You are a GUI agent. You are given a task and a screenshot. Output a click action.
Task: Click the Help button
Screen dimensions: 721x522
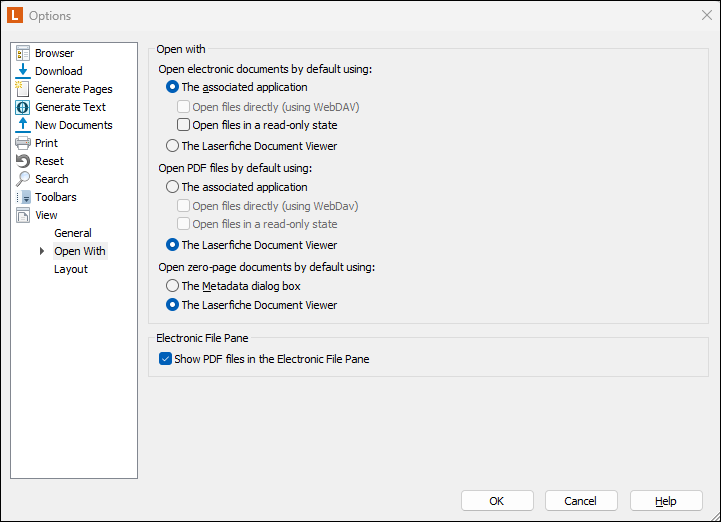pyautogui.click(x=666, y=500)
